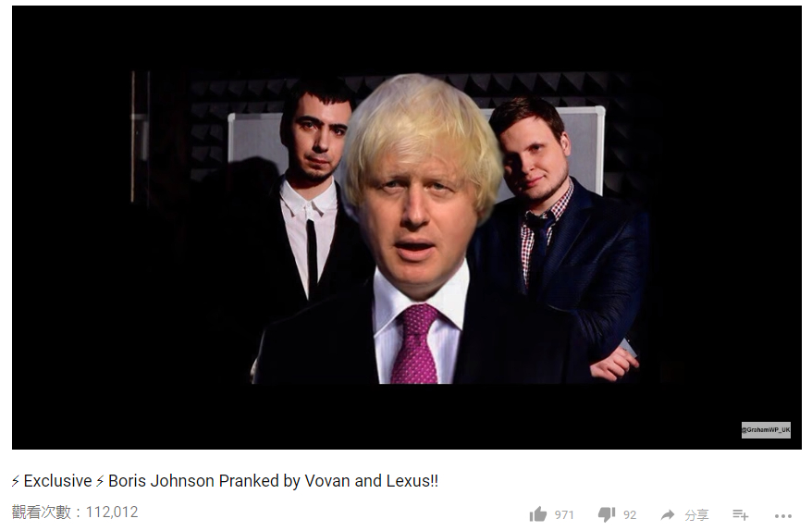Click the pink tie in the video
The image size is (812, 531).
(416, 344)
